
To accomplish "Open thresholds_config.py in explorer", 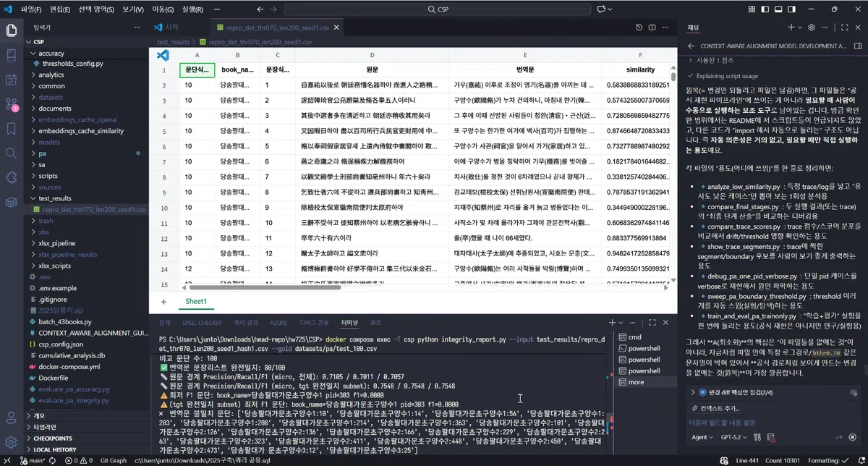I will pyautogui.click(x=87, y=64).
